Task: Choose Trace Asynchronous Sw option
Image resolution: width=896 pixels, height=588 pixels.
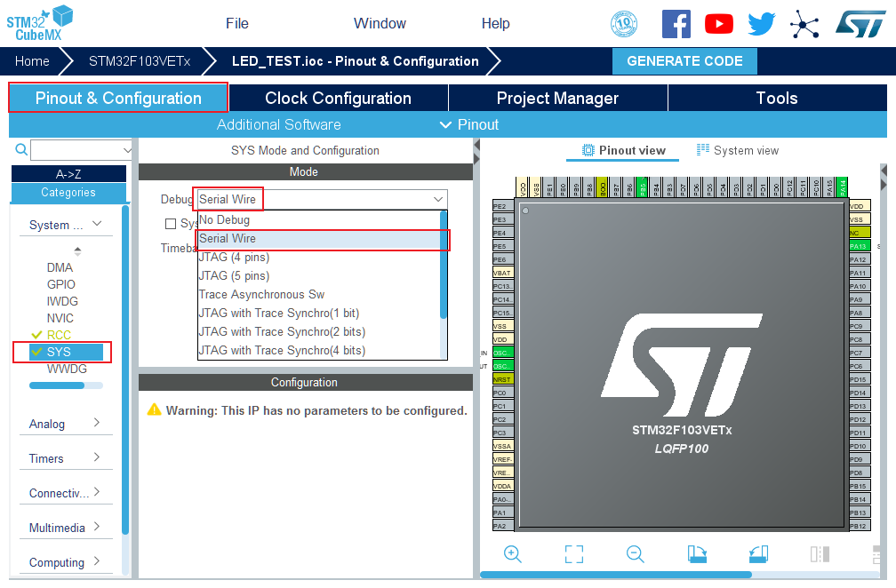Action: pyautogui.click(x=319, y=295)
